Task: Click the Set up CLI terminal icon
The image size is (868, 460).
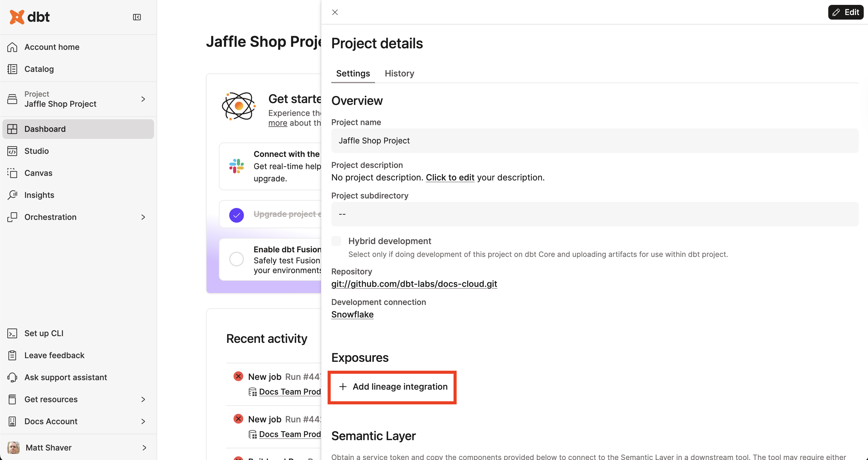Action: (x=13, y=333)
